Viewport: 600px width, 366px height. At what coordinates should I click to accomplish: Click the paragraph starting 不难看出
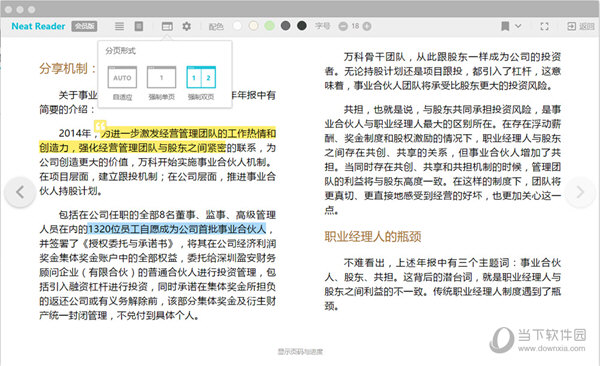point(443,284)
